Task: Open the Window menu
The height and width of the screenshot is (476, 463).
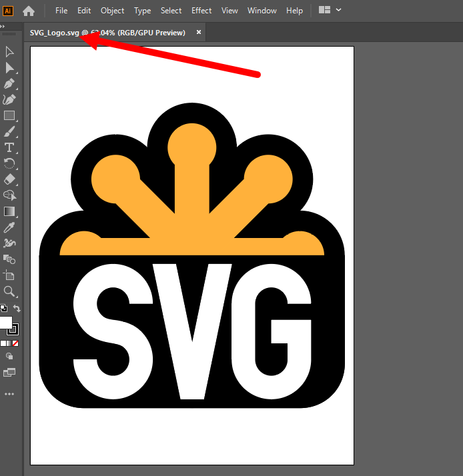Action: pyautogui.click(x=262, y=11)
